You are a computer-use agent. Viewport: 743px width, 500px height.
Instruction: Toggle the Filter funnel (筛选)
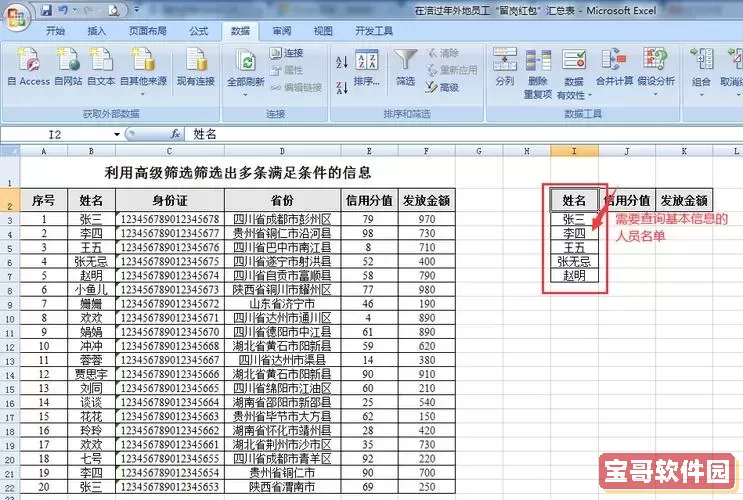406,67
